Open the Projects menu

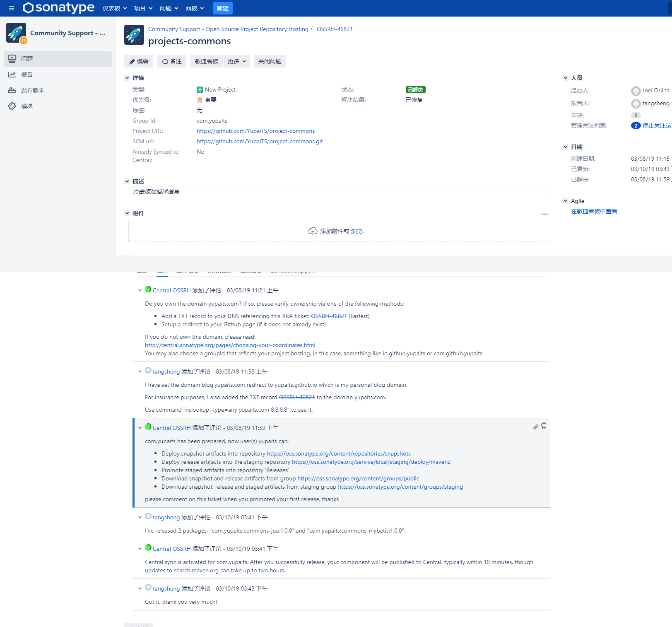143,8
